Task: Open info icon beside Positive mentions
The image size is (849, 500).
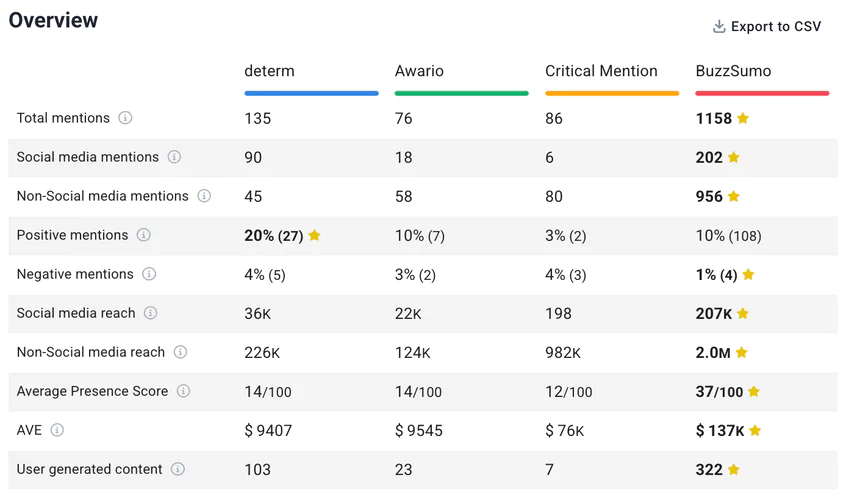Action: tap(143, 235)
